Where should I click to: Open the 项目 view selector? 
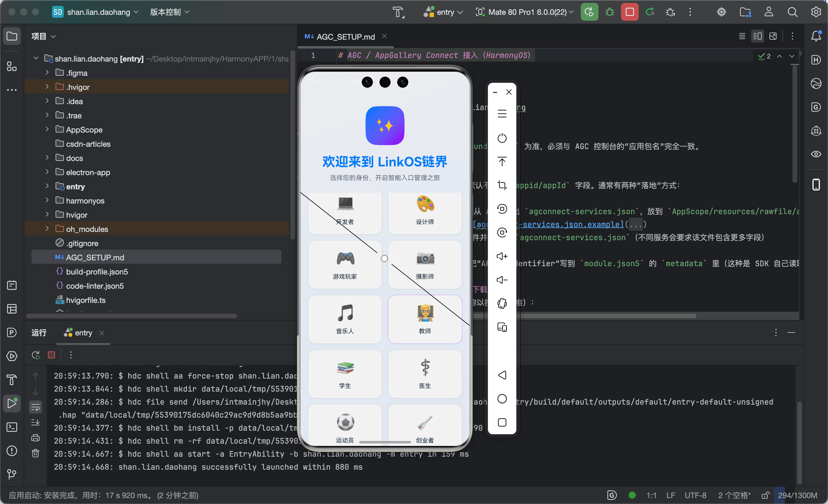click(43, 36)
